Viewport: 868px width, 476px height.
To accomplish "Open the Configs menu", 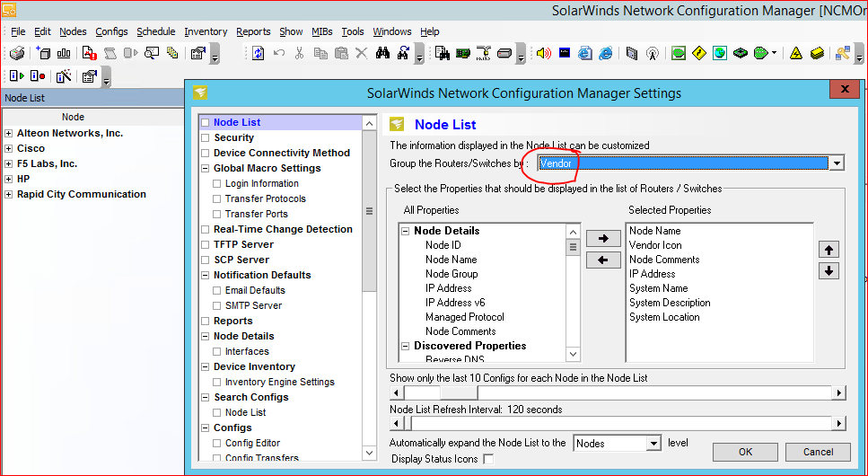I will coord(111,31).
